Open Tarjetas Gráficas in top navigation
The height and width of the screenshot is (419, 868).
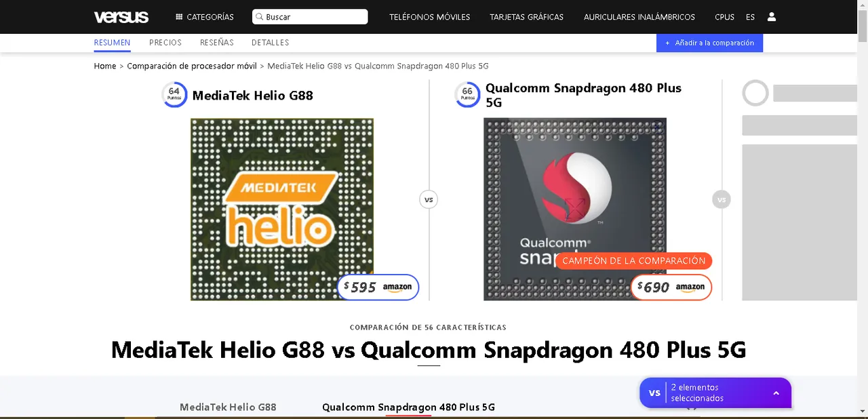point(527,17)
